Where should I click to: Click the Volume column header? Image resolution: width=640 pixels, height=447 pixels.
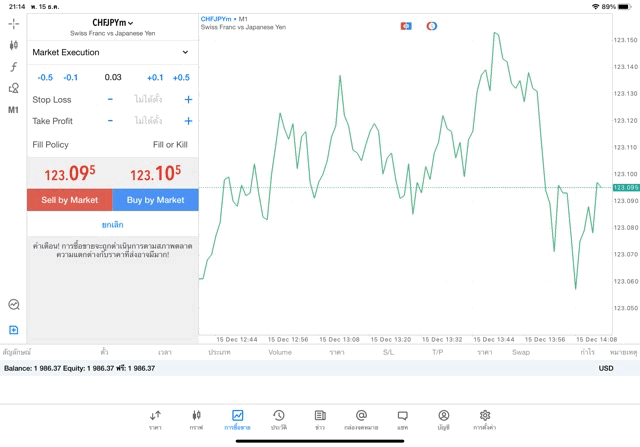point(280,352)
